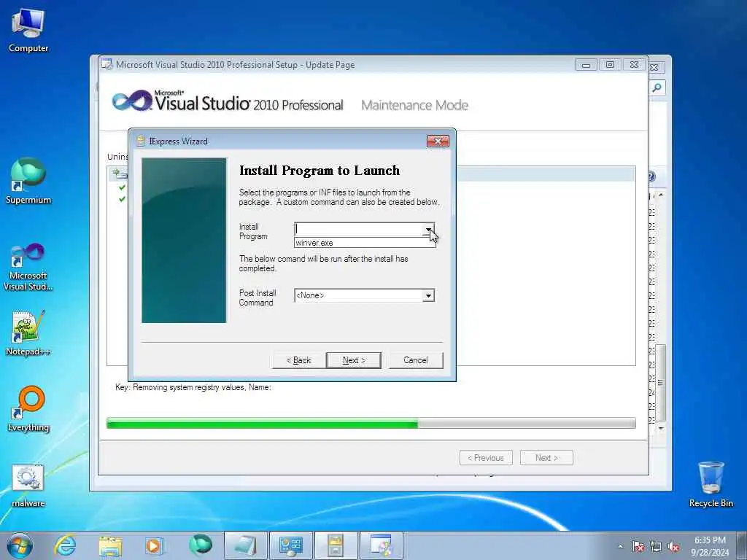
Task: Launch Internet Explorer from taskbar
Action: click(65, 545)
